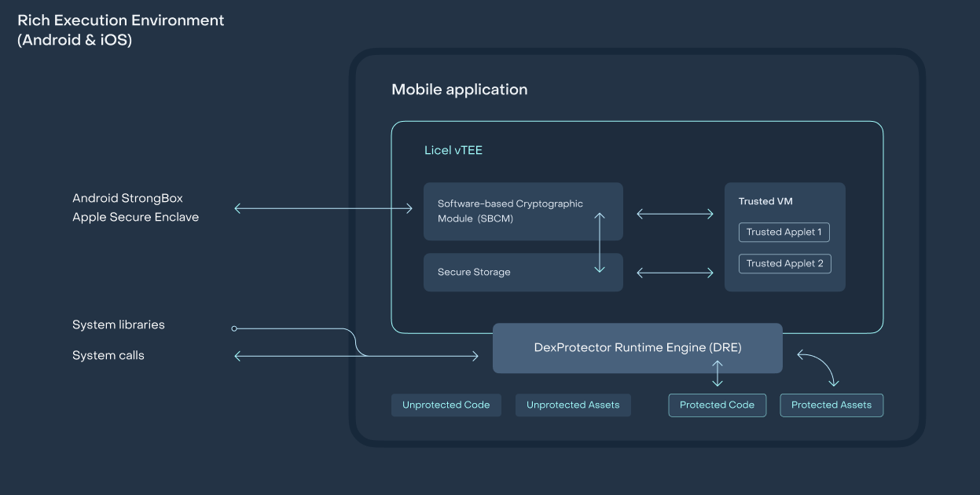Click the DexProtector Runtime Engine (DRE) block
The width and height of the screenshot is (980, 495).
tap(637, 347)
